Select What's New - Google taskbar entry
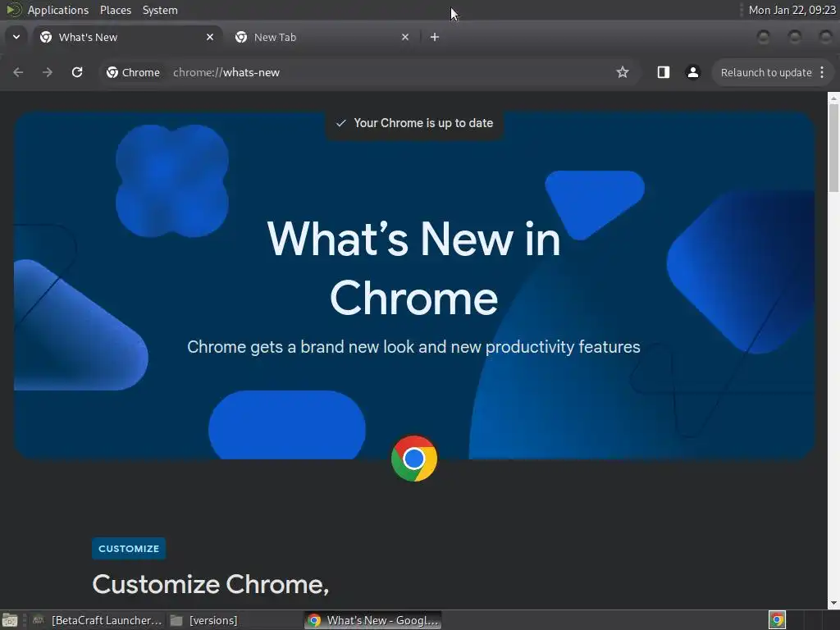Screen dimensions: 840x630 373,620
